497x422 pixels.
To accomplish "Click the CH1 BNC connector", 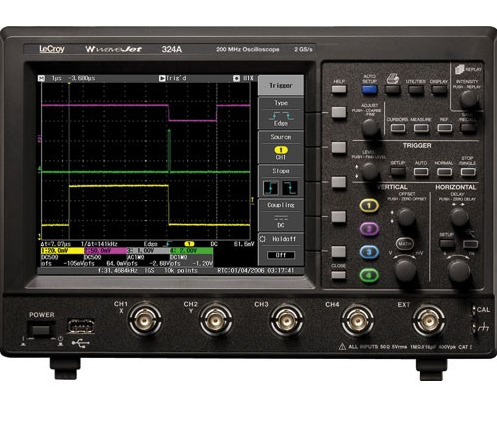I will tap(145, 320).
